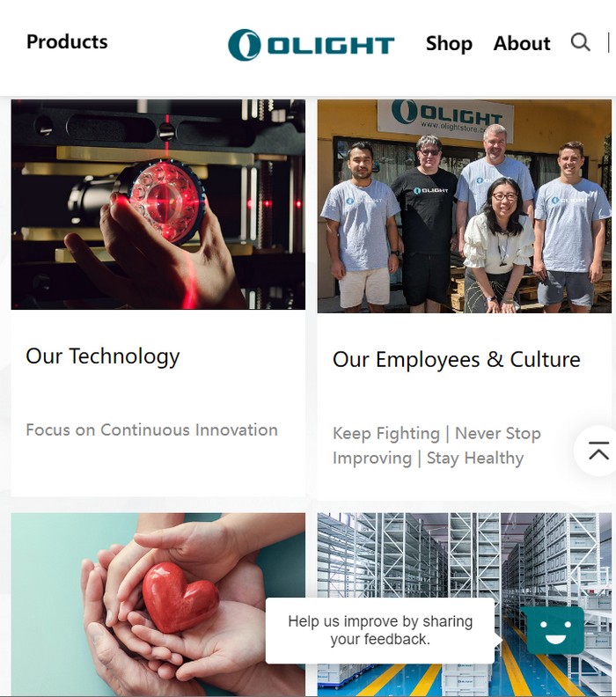Click the Our Technology card body
The image size is (616, 697).
pos(158,402)
